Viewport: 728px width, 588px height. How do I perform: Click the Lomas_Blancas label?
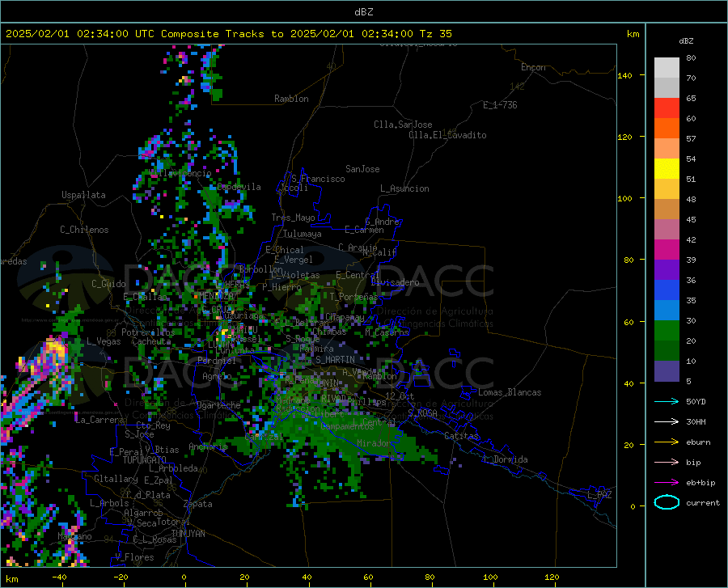tap(510, 392)
